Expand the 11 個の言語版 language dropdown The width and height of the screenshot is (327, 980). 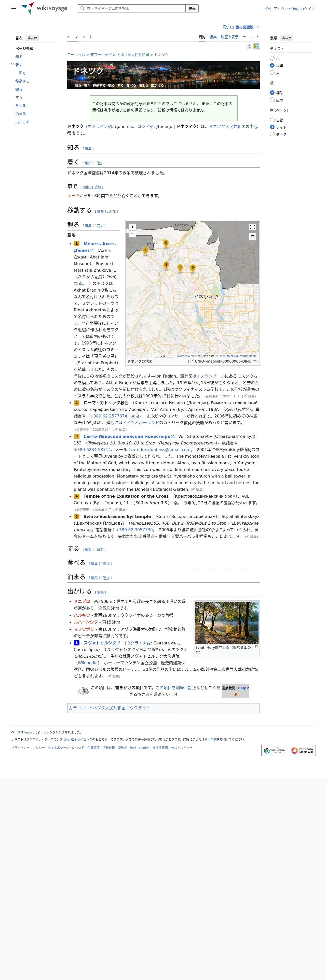tap(241, 27)
